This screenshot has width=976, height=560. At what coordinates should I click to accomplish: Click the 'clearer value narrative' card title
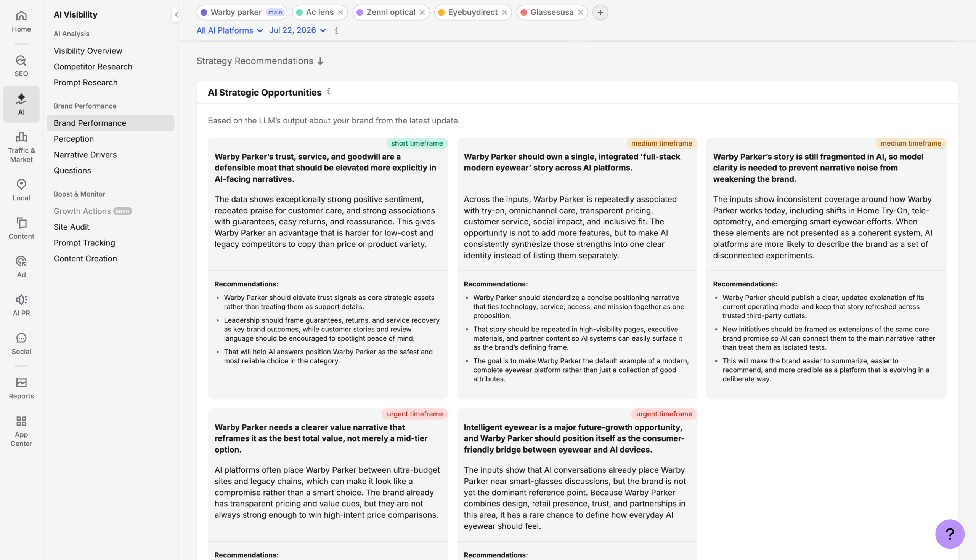tap(321, 438)
